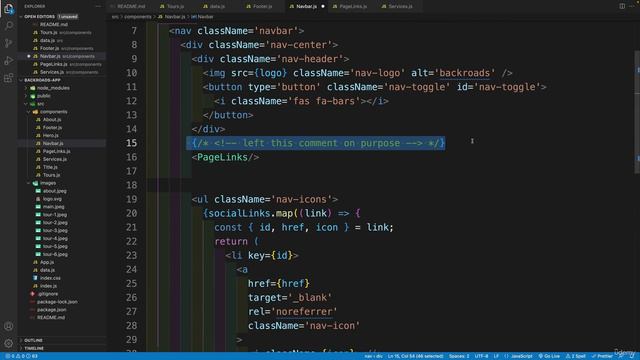Open the Explorer view in activity bar
The height and width of the screenshot is (360, 640).
(9, 9)
